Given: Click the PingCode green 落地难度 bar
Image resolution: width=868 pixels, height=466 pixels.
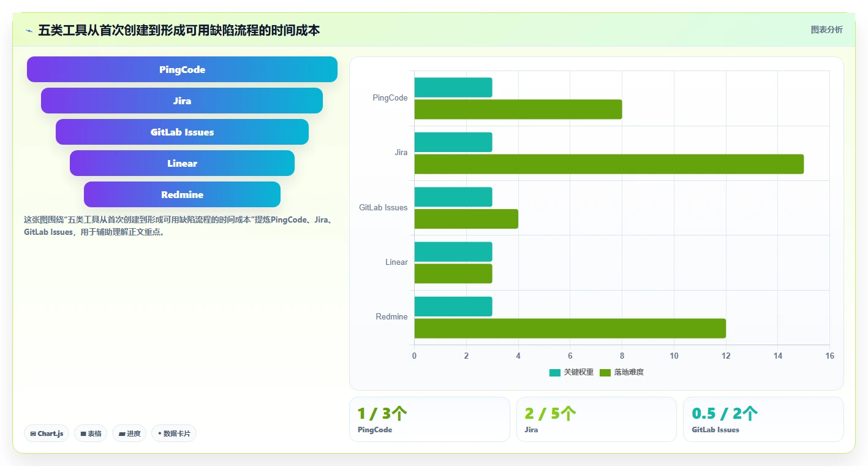Looking at the screenshot, I should tap(518, 109).
